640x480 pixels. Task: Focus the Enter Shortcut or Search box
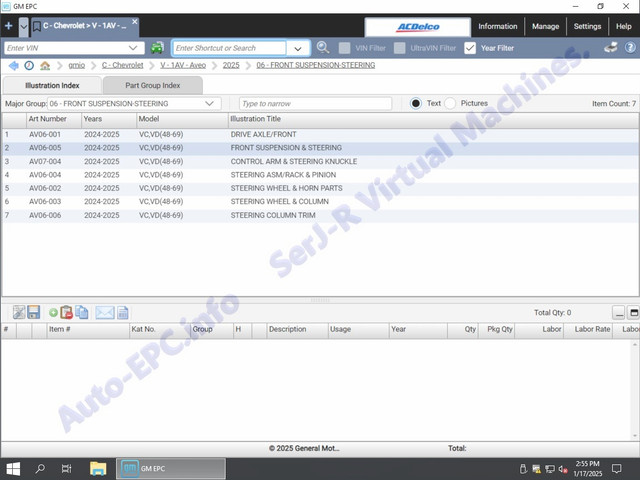229,48
